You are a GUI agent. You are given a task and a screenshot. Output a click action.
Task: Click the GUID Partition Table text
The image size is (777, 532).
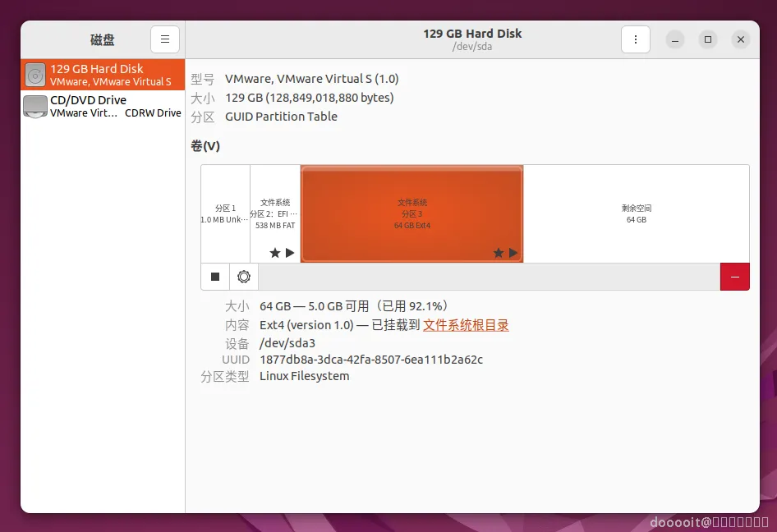pyautogui.click(x=281, y=117)
